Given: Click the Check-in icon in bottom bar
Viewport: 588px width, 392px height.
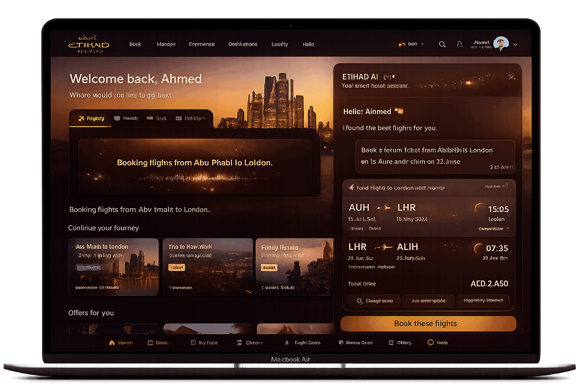Looking at the screenshot, I should 240,343.
